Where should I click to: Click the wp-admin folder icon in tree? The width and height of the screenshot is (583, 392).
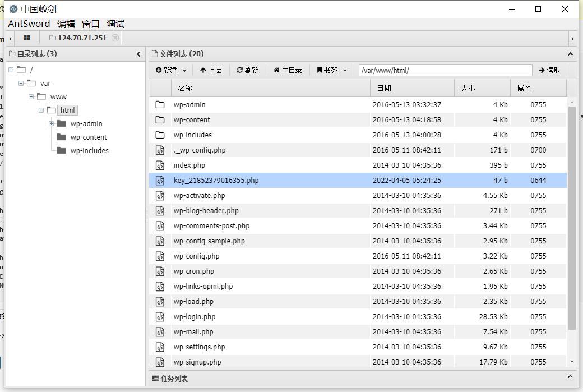[62, 123]
